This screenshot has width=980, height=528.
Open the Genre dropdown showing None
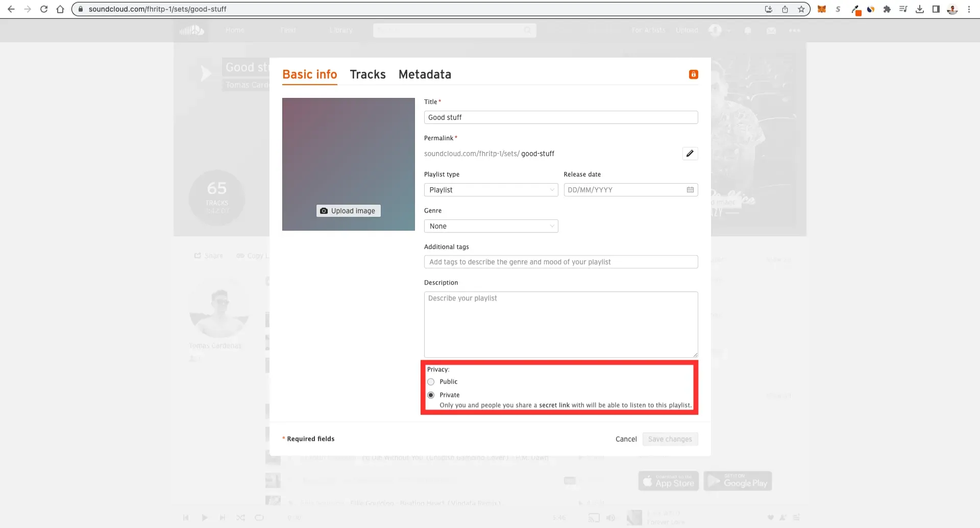tap(491, 226)
